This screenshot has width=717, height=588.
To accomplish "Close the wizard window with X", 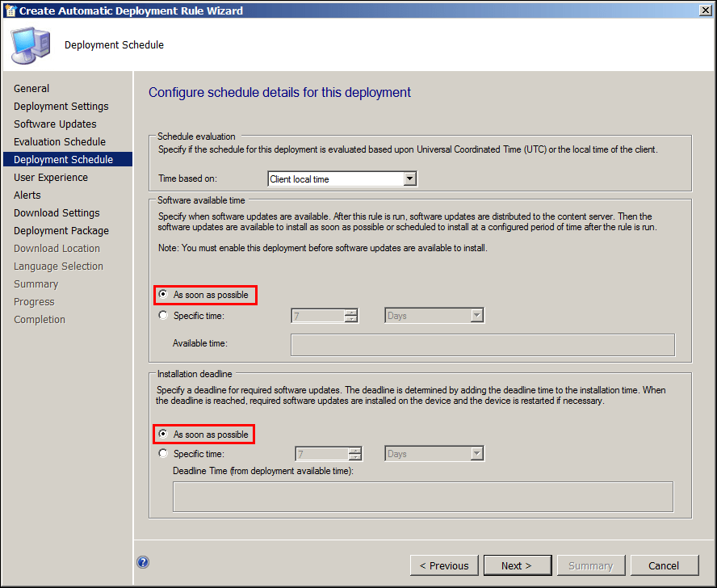I will click(x=705, y=10).
